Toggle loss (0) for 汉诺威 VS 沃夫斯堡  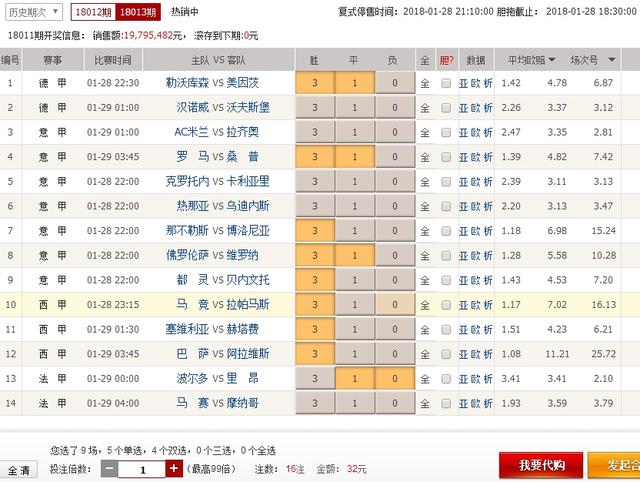(395, 108)
